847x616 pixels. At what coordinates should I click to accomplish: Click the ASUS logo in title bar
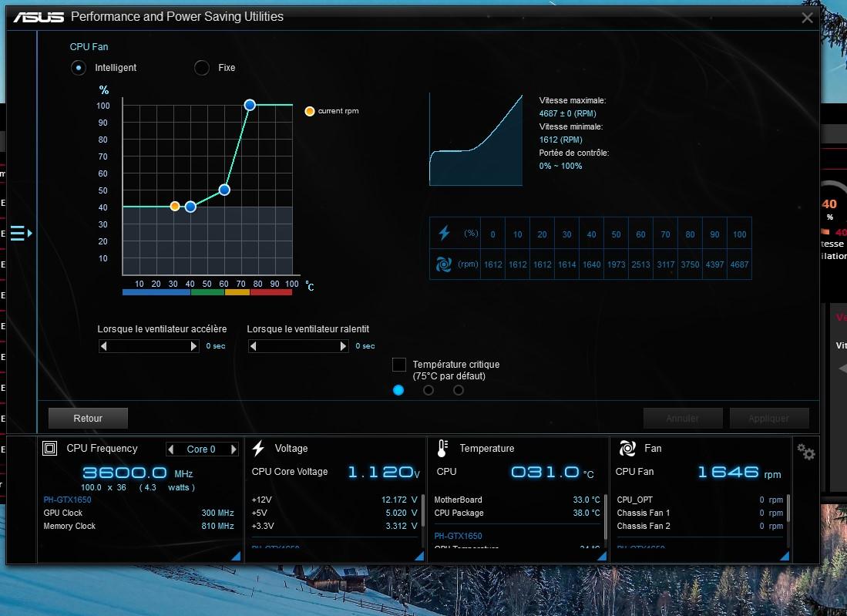pos(39,17)
